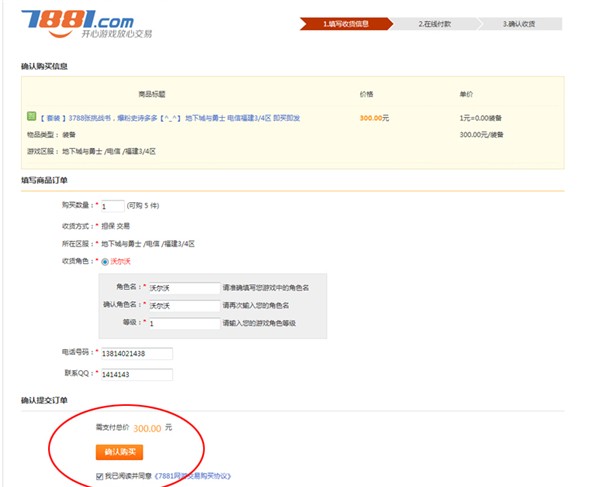Select step 2 在线付款 tab
Screen dimensions: 600x487
438,22
